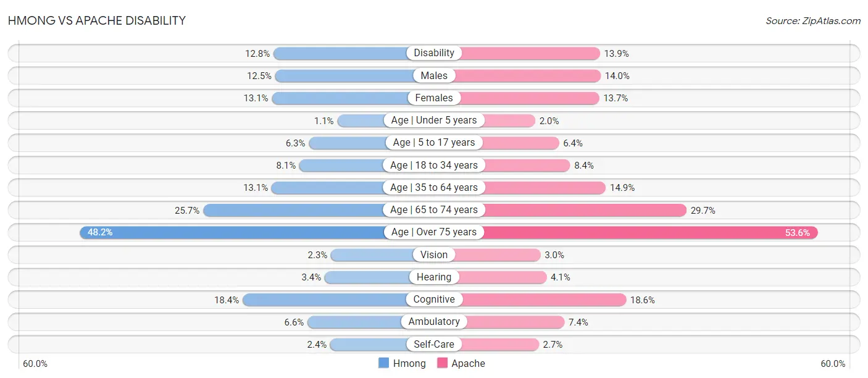868x378 pixels.
Task: Click the Cognitive category label
Action: click(434, 300)
